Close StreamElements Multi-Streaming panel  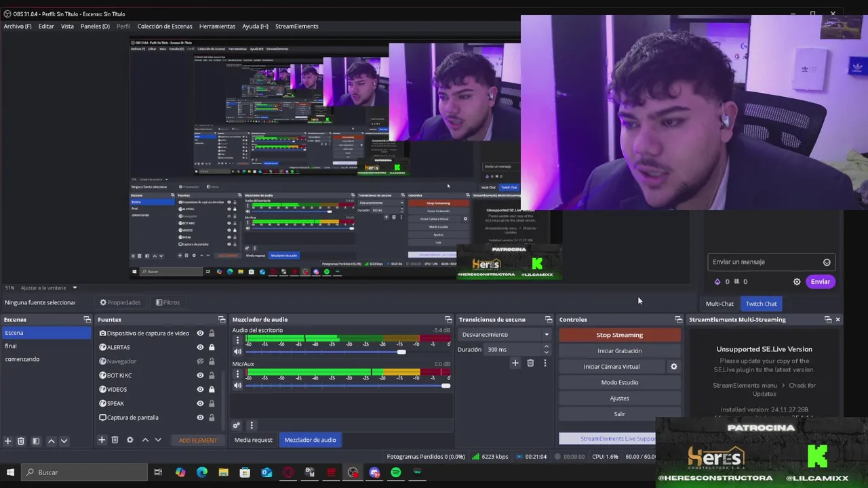pos(837,320)
